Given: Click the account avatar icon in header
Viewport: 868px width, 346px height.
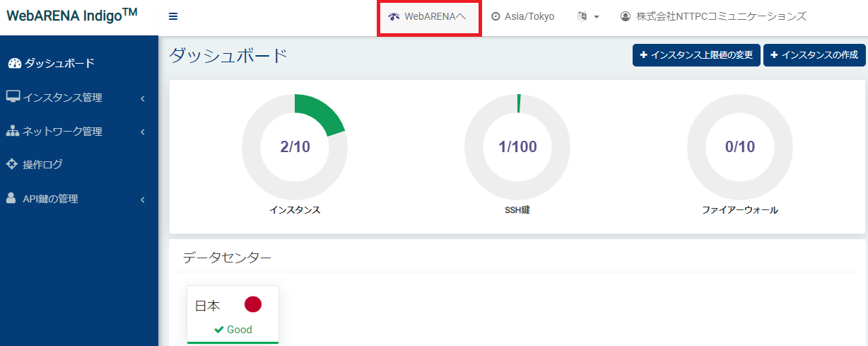Looking at the screenshot, I should pos(625,17).
